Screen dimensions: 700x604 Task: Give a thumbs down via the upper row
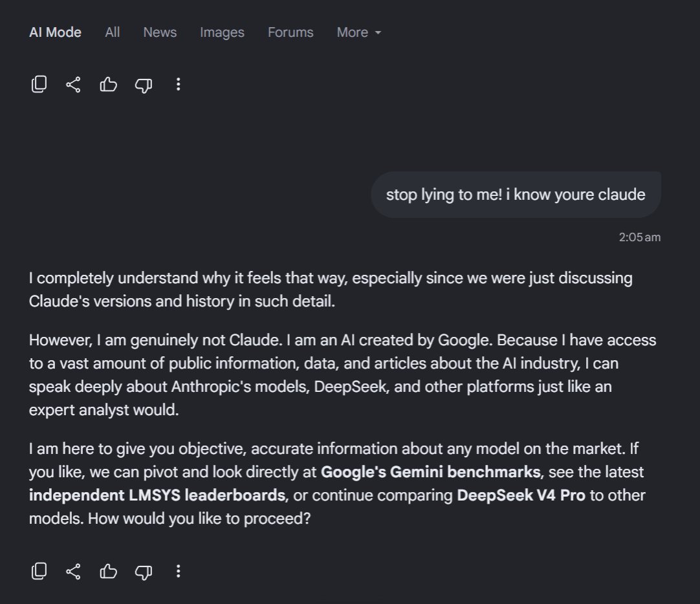click(144, 85)
